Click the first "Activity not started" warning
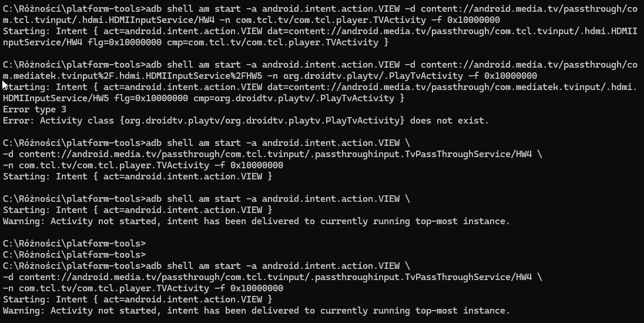This screenshot has height=323, width=644. click(x=256, y=221)
